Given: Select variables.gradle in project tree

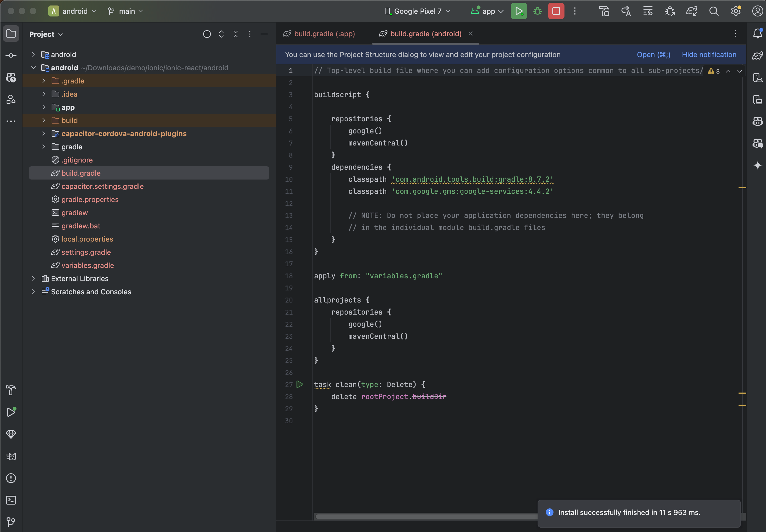Looking at the screenshot, I should click(x=87, y=265).
